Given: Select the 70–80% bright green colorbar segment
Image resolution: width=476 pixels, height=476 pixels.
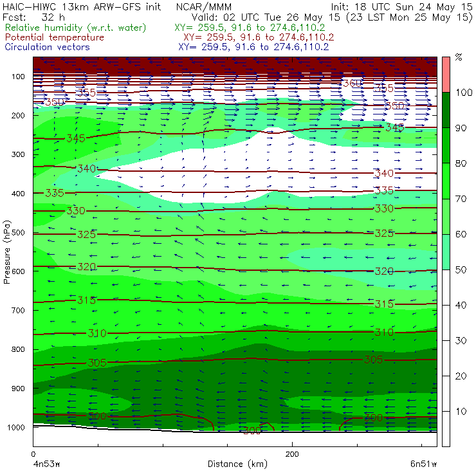Looking at the screenshot, I should tap(446, 181).
